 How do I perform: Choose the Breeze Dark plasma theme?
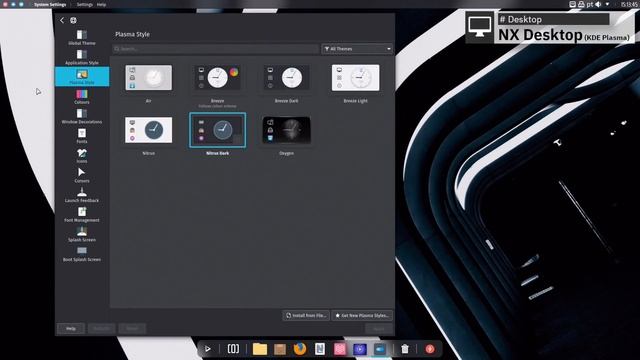[287, 78]
